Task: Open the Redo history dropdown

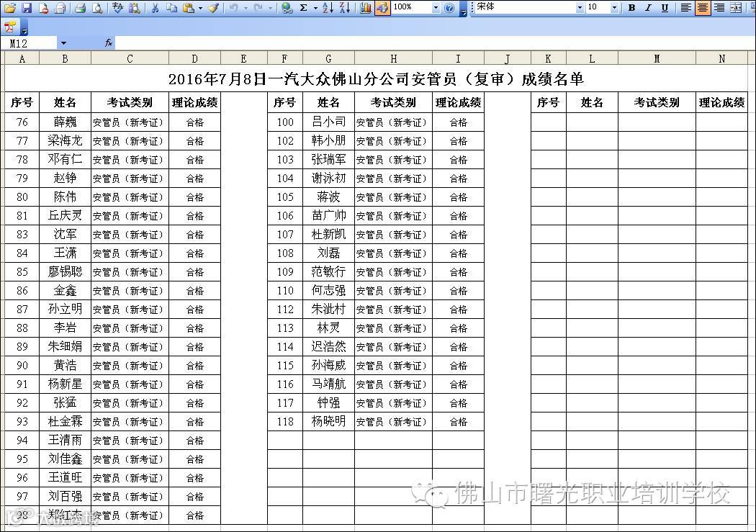Action: point(270,8)
